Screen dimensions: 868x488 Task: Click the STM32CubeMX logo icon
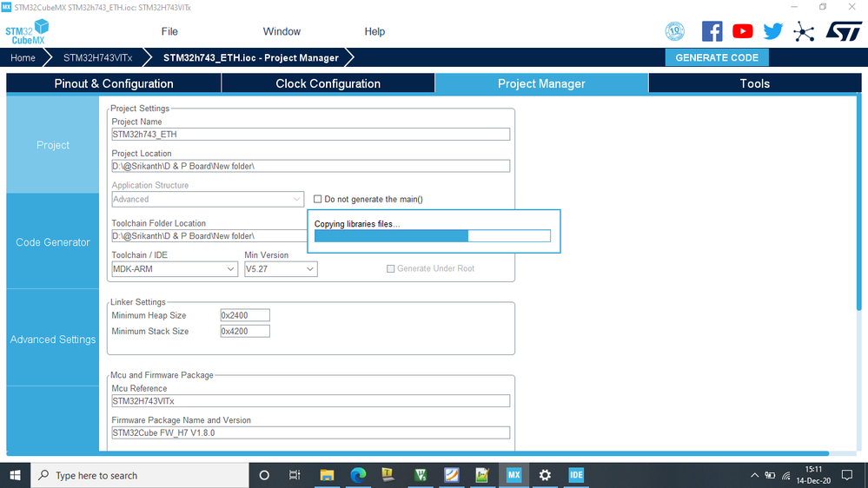click(x=27, y=31)
